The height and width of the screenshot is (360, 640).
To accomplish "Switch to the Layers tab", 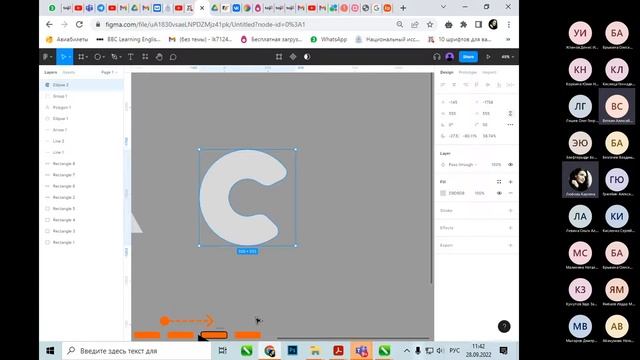I will point(51,72).
